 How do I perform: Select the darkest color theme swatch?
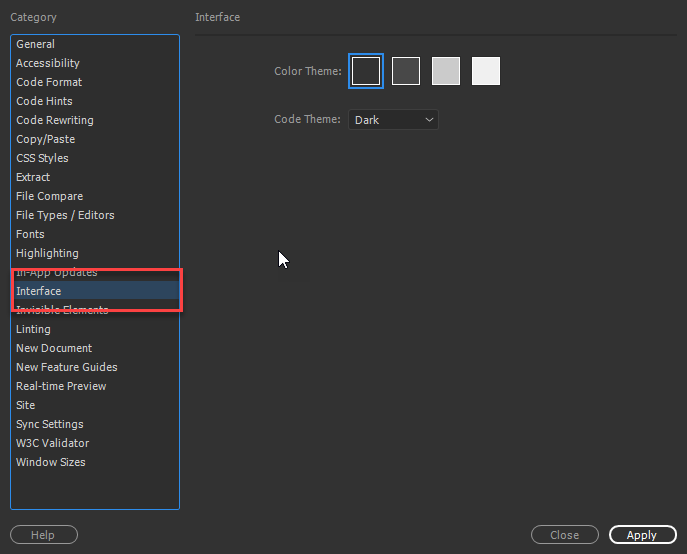[x=366, y=71]
